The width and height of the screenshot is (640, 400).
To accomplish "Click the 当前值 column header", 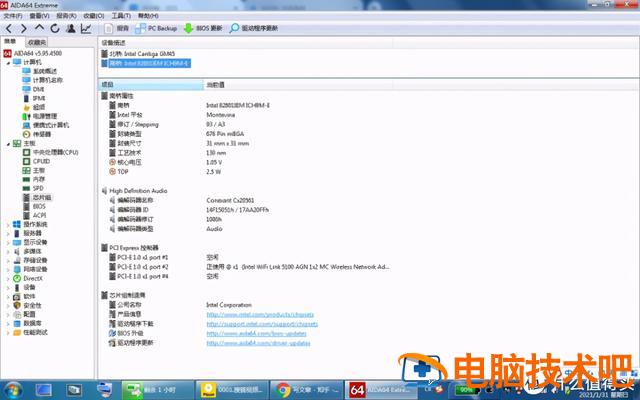I will (x=298, y=85).
